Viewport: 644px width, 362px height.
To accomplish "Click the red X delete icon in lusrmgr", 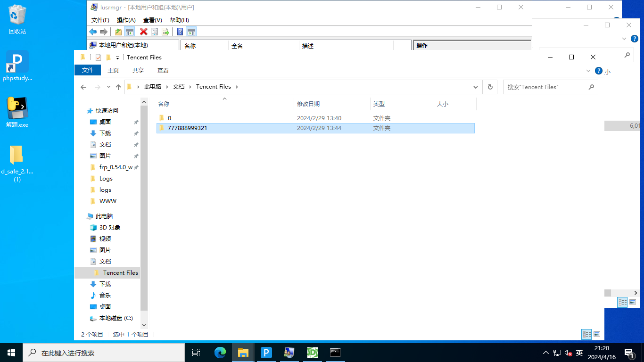I will 143,32.
